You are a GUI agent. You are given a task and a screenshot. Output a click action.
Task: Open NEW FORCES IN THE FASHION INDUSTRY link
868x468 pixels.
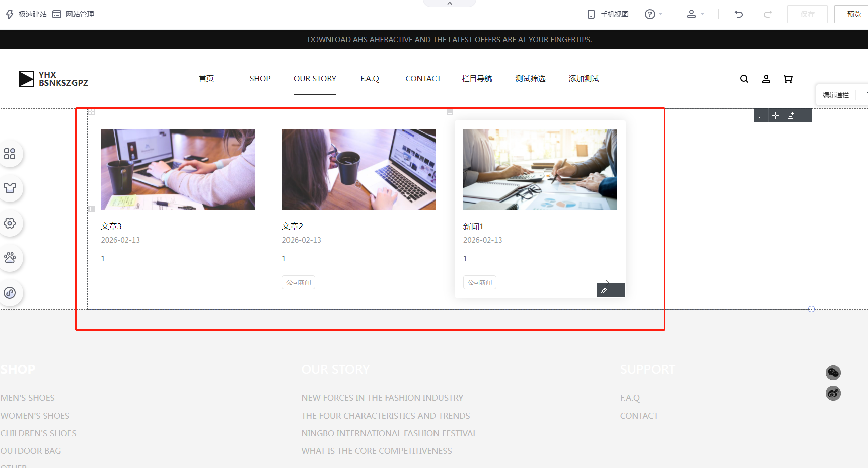point(382,398)
